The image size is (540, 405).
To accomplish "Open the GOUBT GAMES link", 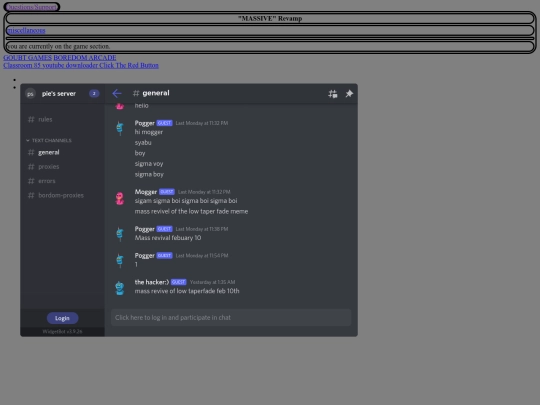I will point(28,58).
